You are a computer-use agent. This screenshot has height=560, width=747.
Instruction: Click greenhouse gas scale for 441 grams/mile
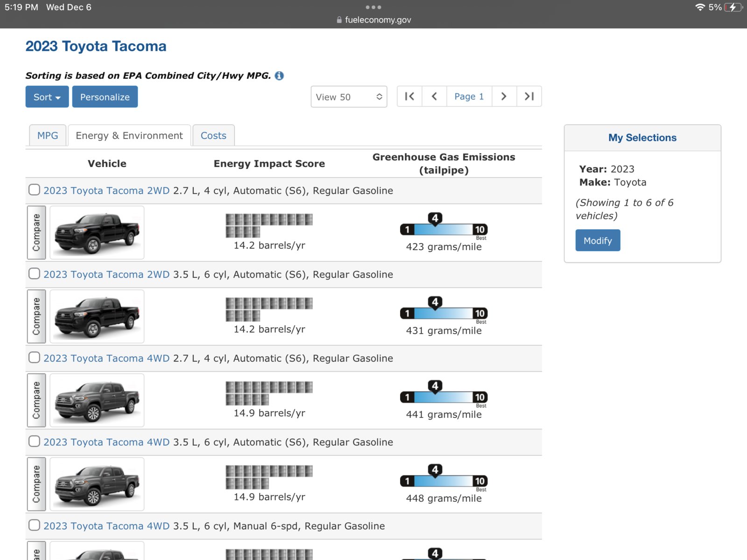[444, 394]
